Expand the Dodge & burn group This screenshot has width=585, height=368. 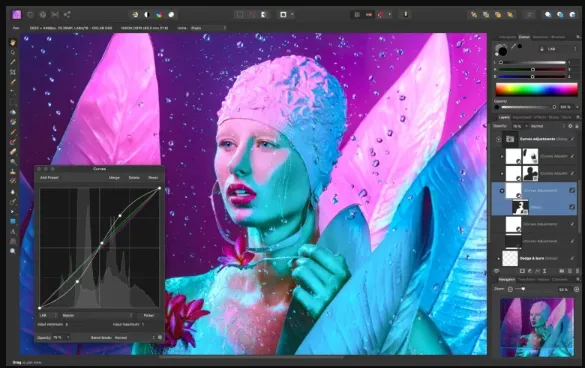click(x=499, y=258)
